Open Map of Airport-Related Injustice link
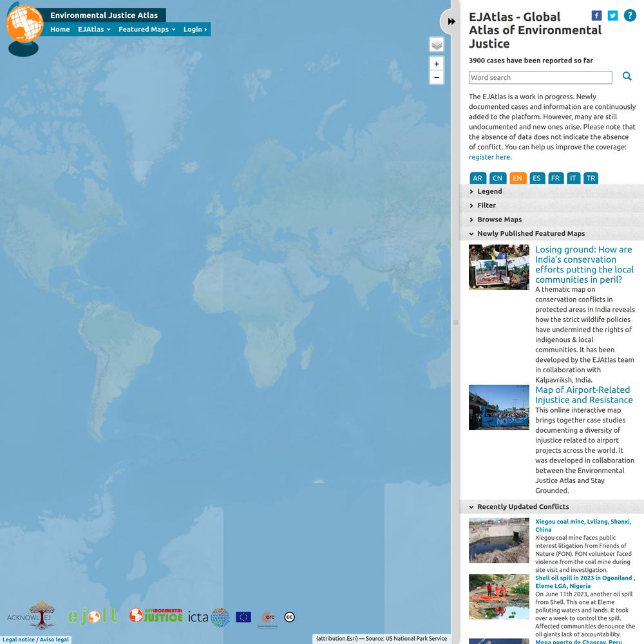Viewport: 644px width, 644px height. tap(583, 395)
